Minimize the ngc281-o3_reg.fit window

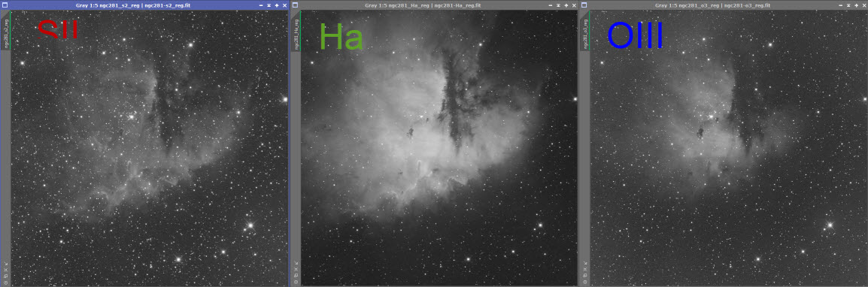(x=841, y=5)
